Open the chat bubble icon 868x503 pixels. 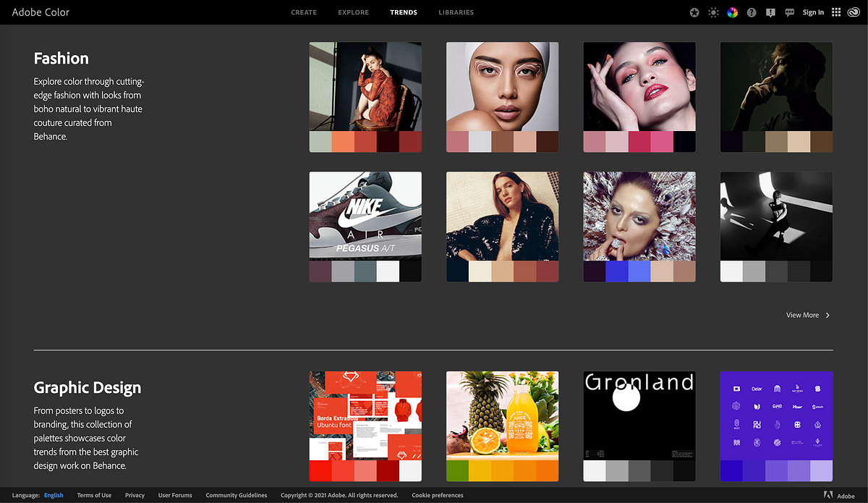(x=790, y=12)
